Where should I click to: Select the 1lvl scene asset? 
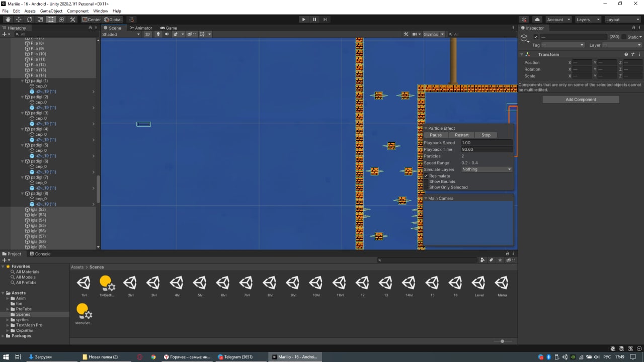(x=84, y=286)
